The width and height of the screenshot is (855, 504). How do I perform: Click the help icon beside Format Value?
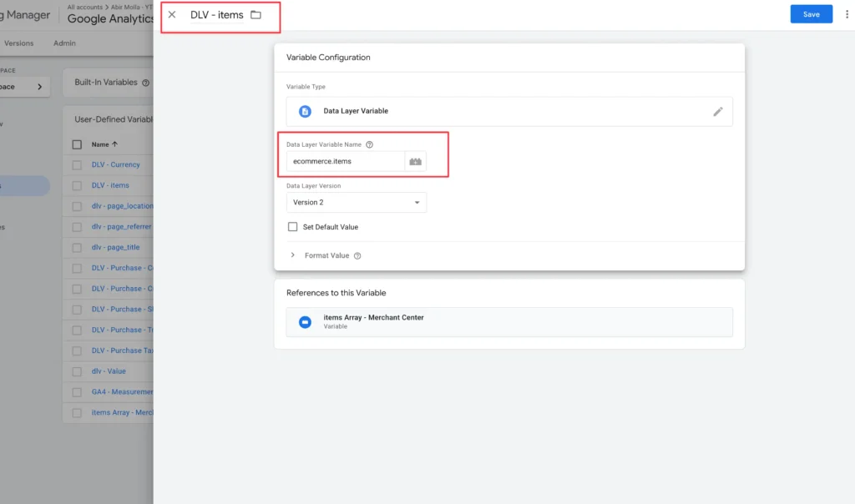tap(358, 255)
